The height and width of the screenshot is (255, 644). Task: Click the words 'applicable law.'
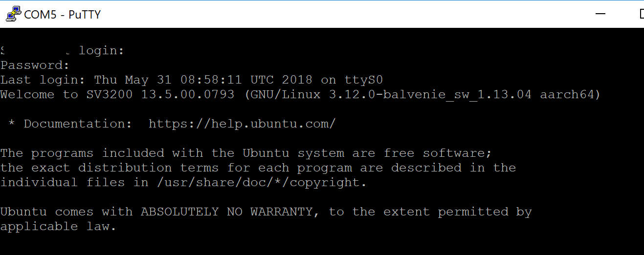58,227
